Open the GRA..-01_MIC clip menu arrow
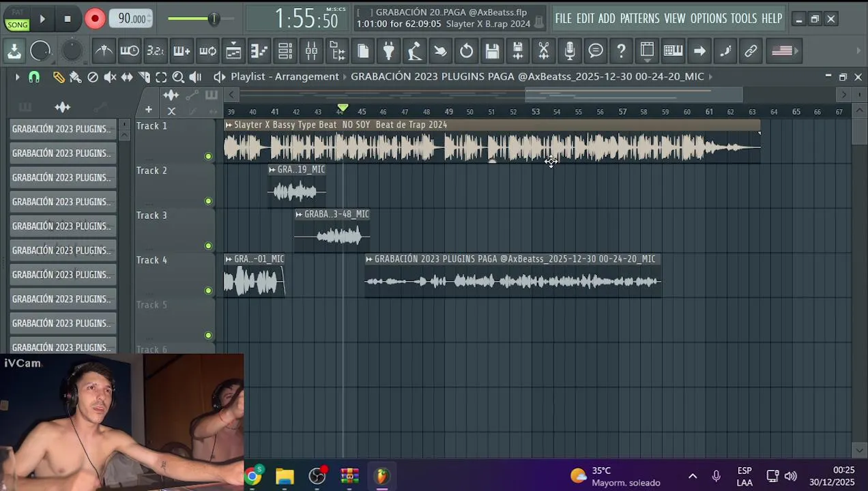 pyautogui.click(x=229, y=259)
